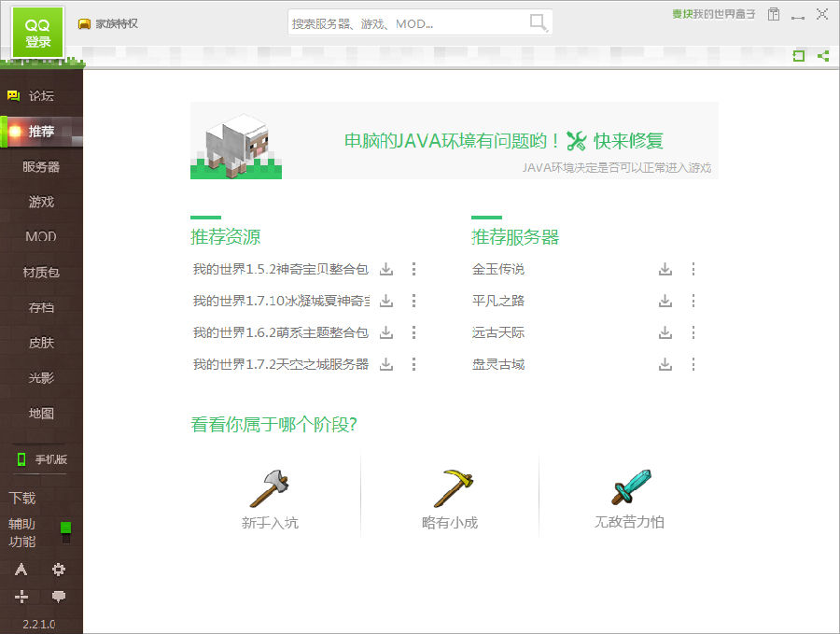Click the app title in top bar

click(714, 14)
